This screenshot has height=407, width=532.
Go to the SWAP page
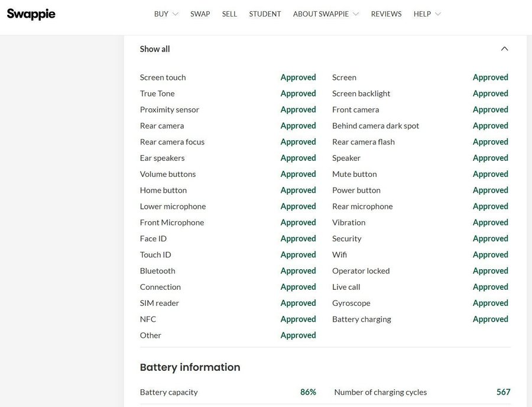coord(200,14)
